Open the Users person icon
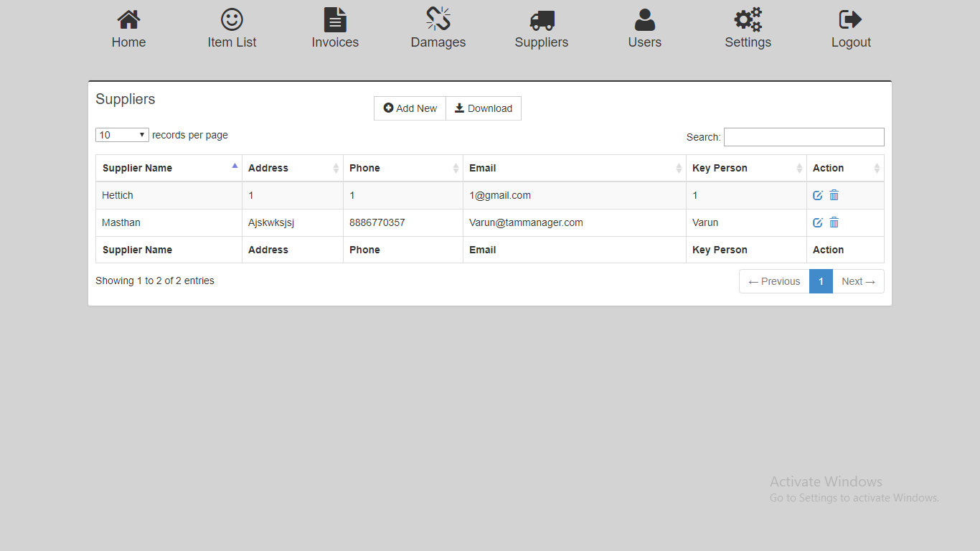 click(x=644, y=20)
